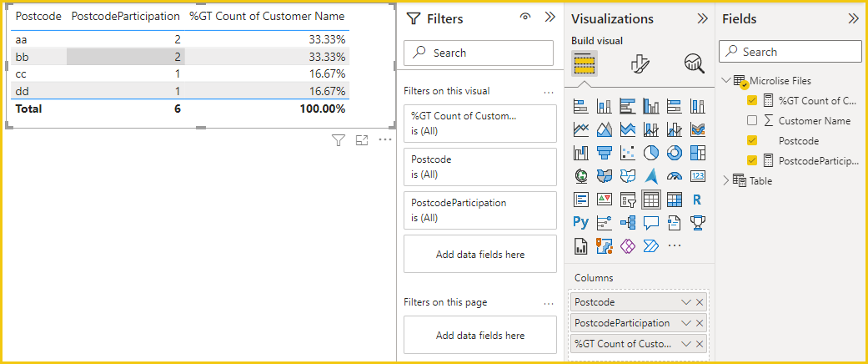Select the Power Automate visual
This screenshot has width=868, height=364.
[651, 245]
